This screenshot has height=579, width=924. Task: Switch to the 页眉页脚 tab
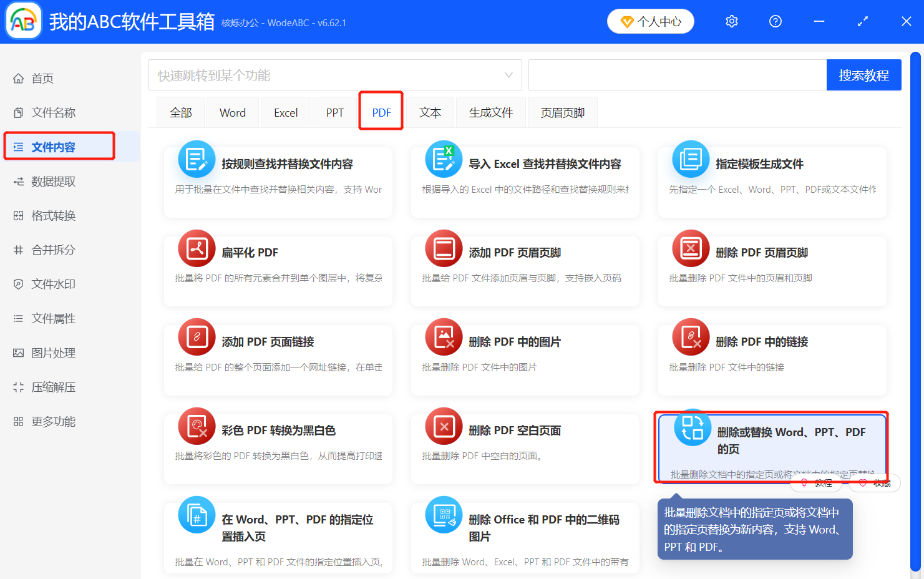point(562,112)
